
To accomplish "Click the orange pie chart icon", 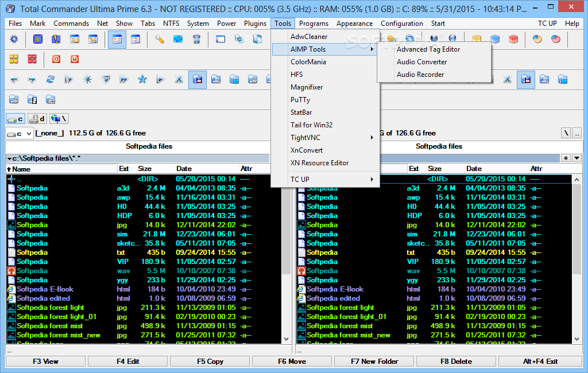I will pyautogui.click(x=537, y=39).
